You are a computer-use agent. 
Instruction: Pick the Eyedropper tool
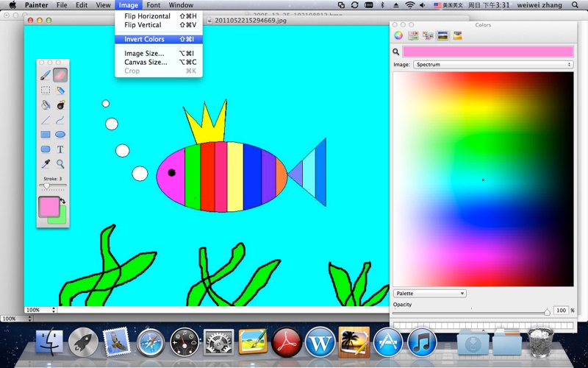(46, 163)
